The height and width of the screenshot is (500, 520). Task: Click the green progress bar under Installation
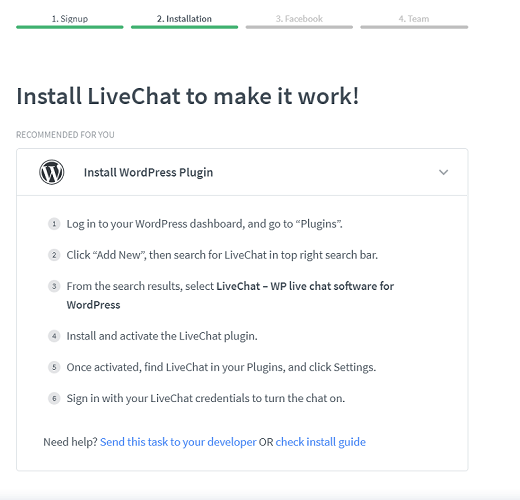(184, 27)
